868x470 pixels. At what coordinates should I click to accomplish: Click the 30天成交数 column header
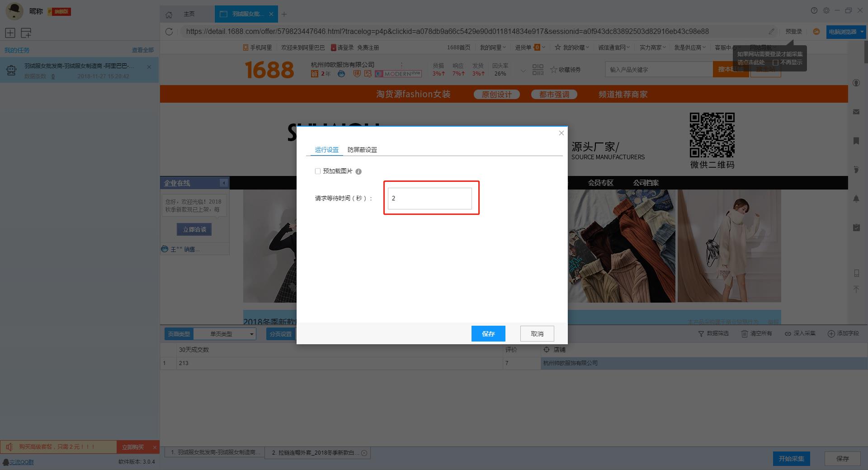[339, 349]
